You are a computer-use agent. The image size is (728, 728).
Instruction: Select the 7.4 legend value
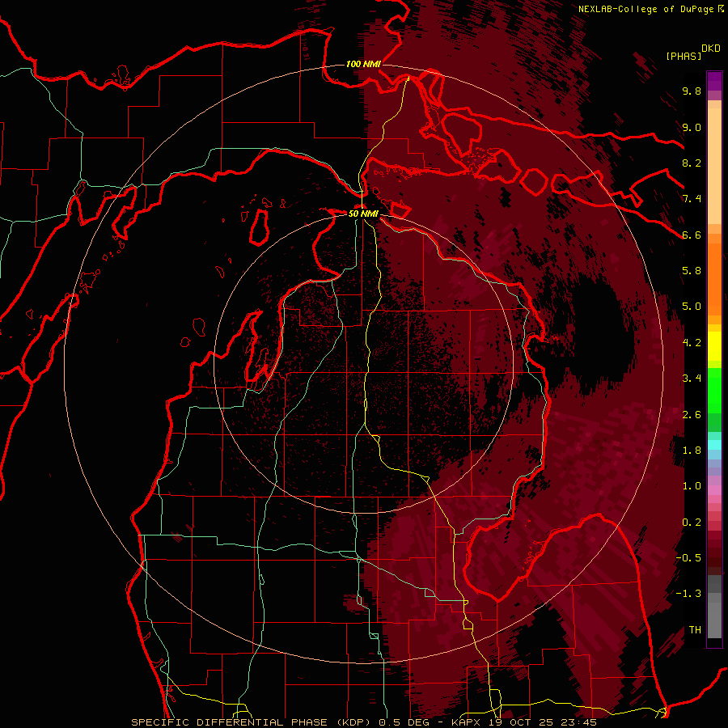692,199
